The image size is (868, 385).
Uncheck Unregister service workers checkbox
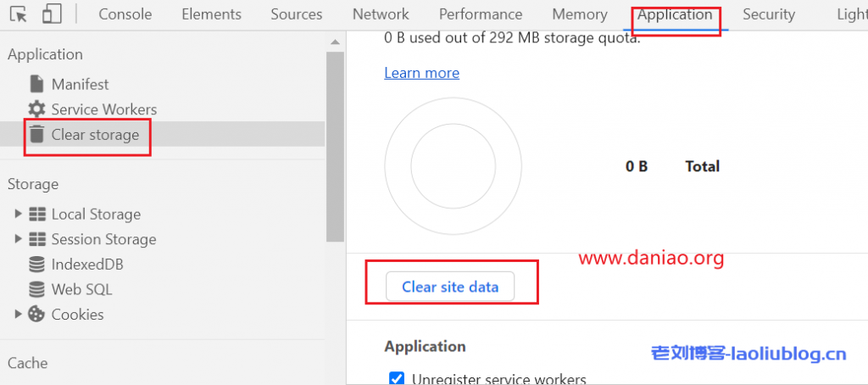click(396, 378)
